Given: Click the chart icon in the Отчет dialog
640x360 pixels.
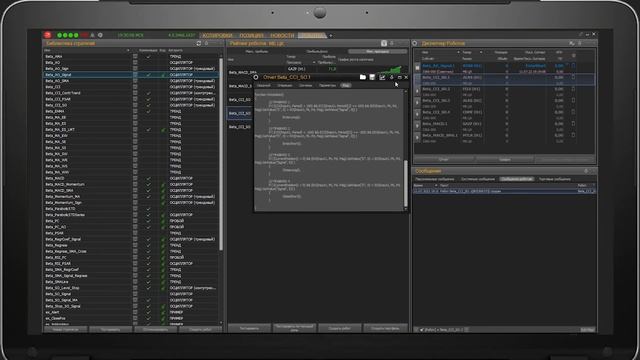Looking at the screenshot, I should tap(382, 77).
